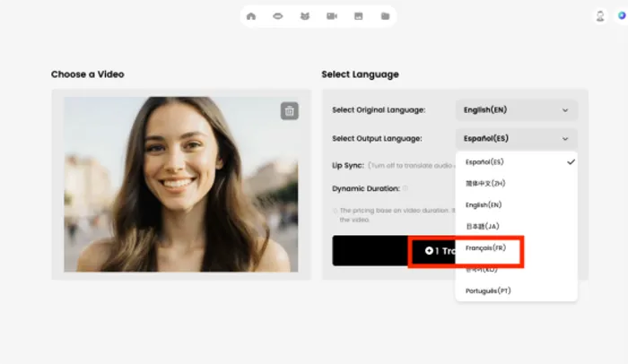Pick 简体中文(ZH) as output language

point(485,183)
